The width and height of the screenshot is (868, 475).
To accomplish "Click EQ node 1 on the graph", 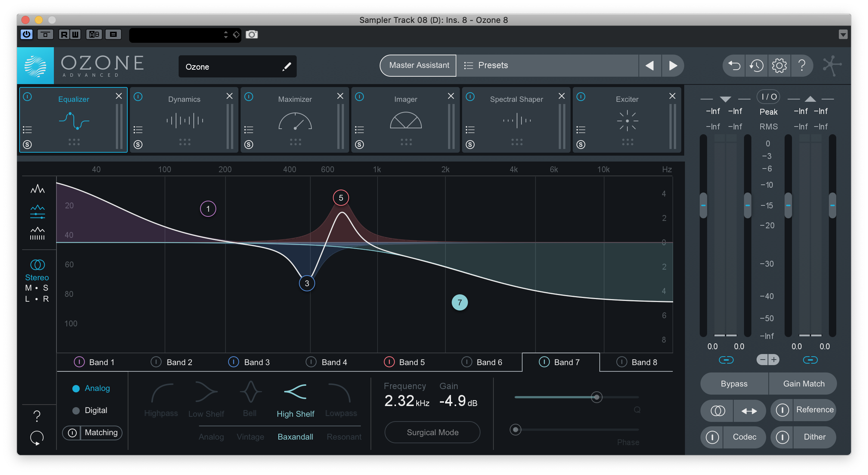I will click(x=208, y=209).
